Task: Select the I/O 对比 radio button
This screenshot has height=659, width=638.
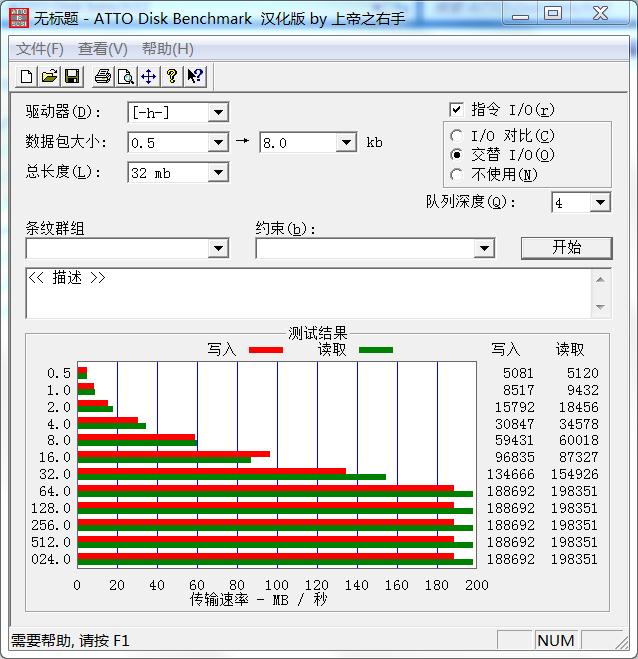Action: pos(456,136)
